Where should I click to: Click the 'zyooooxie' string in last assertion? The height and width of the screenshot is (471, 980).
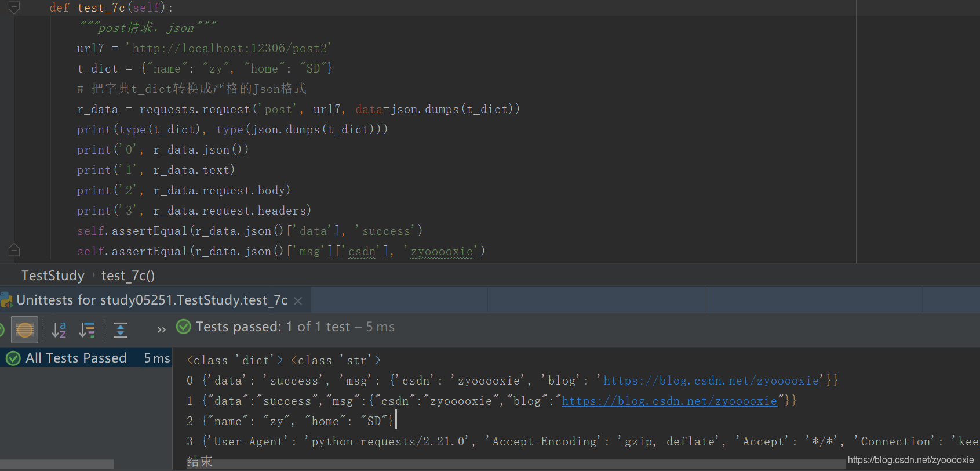click(x=442, y=251)
